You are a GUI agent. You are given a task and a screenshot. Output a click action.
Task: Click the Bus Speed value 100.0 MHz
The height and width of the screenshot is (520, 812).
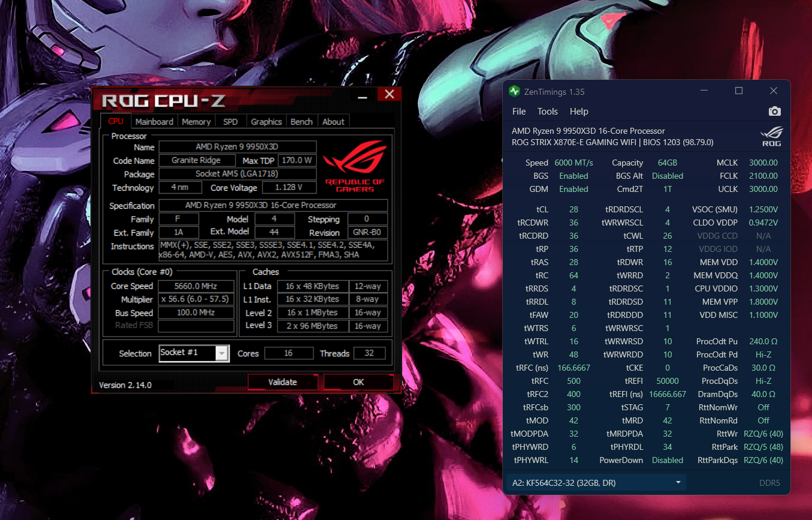pyautogui.click(x=196, y=312)
